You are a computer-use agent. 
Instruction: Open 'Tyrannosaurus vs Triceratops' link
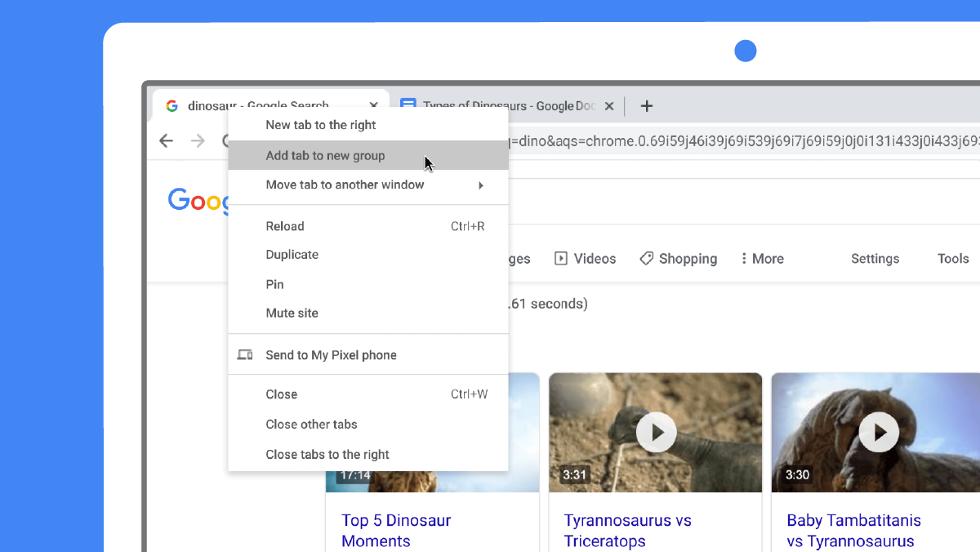point(628,531)
